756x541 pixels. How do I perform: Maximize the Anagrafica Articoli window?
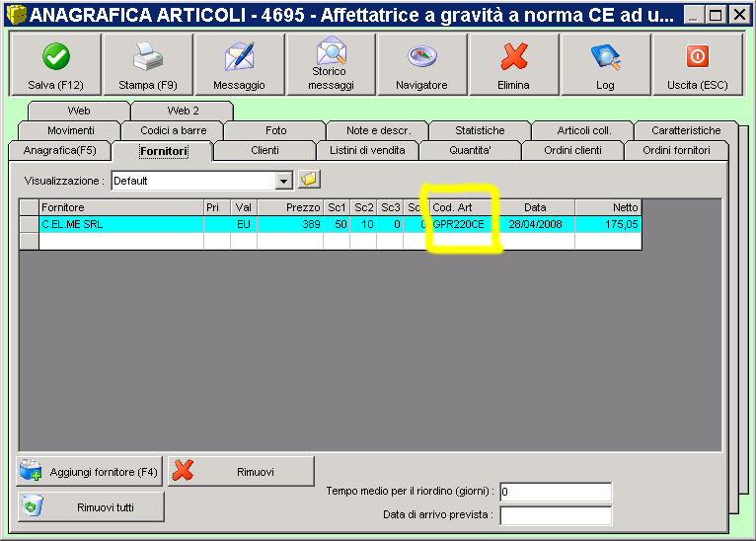click(x=716, y=15)
